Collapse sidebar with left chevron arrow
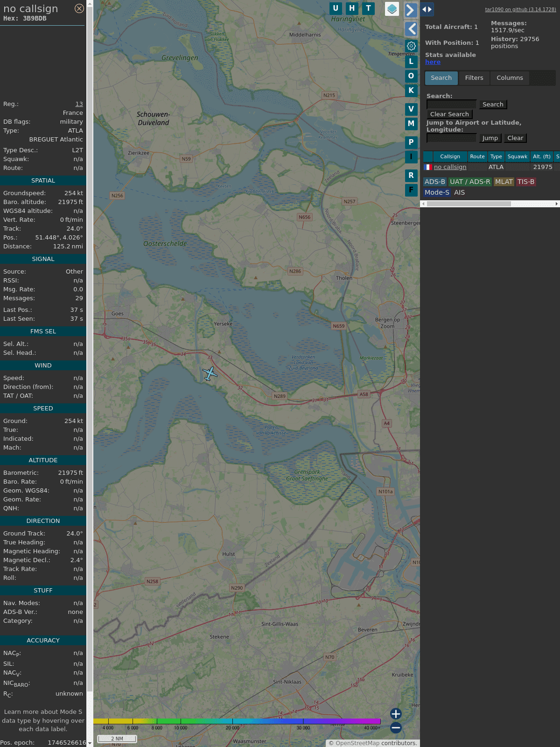The image size is (560, 747). point(411,29)
